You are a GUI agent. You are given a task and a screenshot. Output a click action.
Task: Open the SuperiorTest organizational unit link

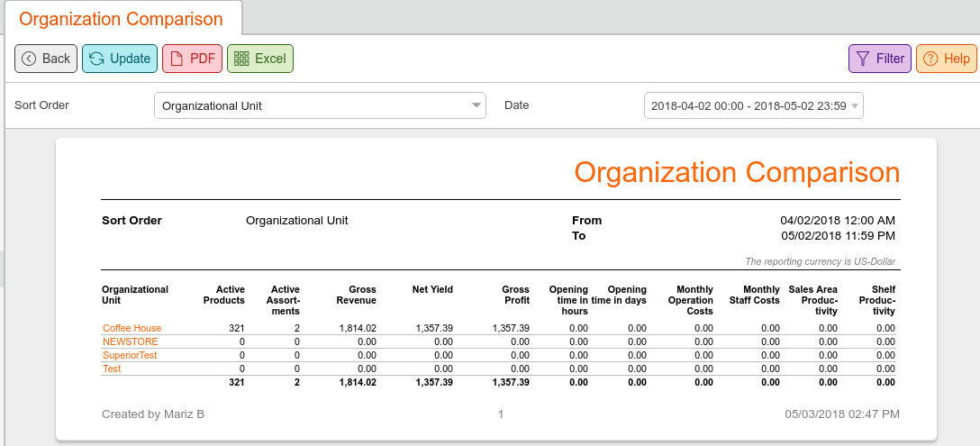tap(130, 355)
